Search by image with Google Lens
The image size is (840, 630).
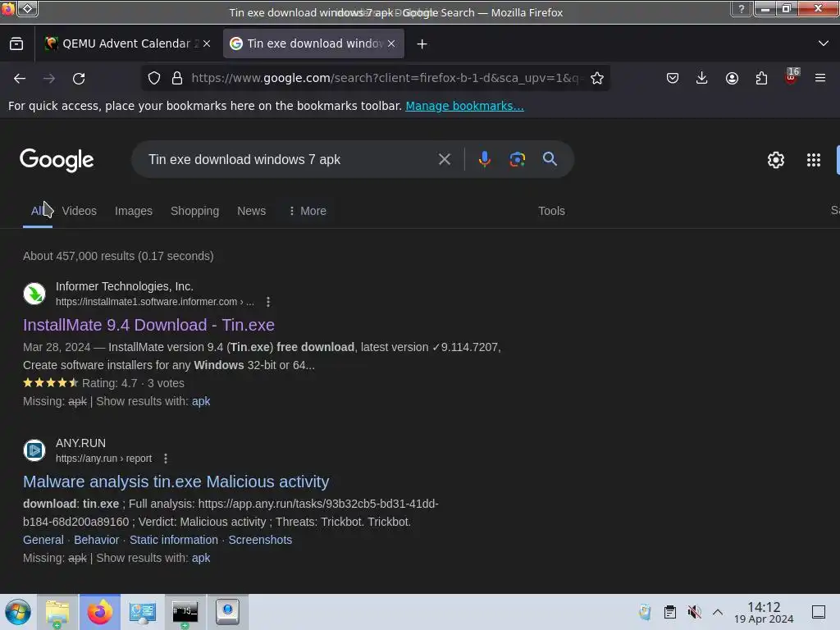[x=517, y=159]
